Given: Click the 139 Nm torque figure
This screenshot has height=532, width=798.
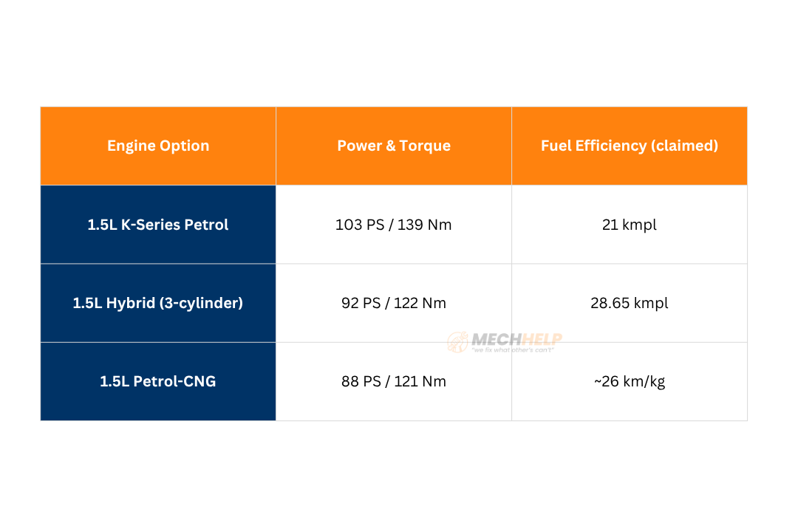Looking at the screenshot, I should tap(425, 225).
